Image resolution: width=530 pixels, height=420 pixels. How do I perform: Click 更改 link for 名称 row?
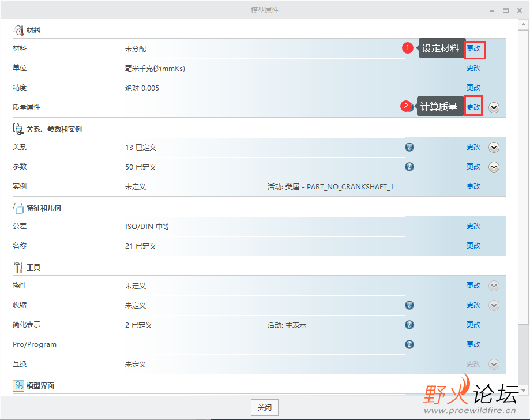tap(473, 246)
